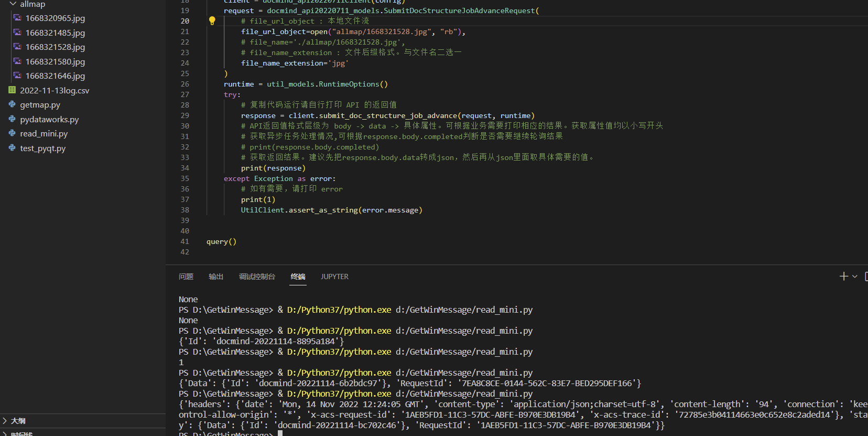Click the lightbulb quick-fix icon on line 20
Screen dimensions: 868x436
click(x=212, y=21)
